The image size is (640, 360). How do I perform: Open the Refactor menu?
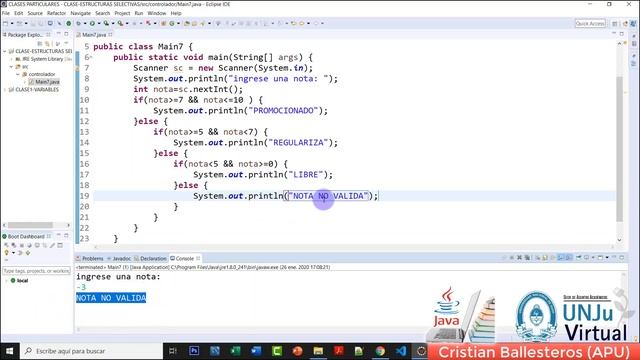(x=56, y=13)
